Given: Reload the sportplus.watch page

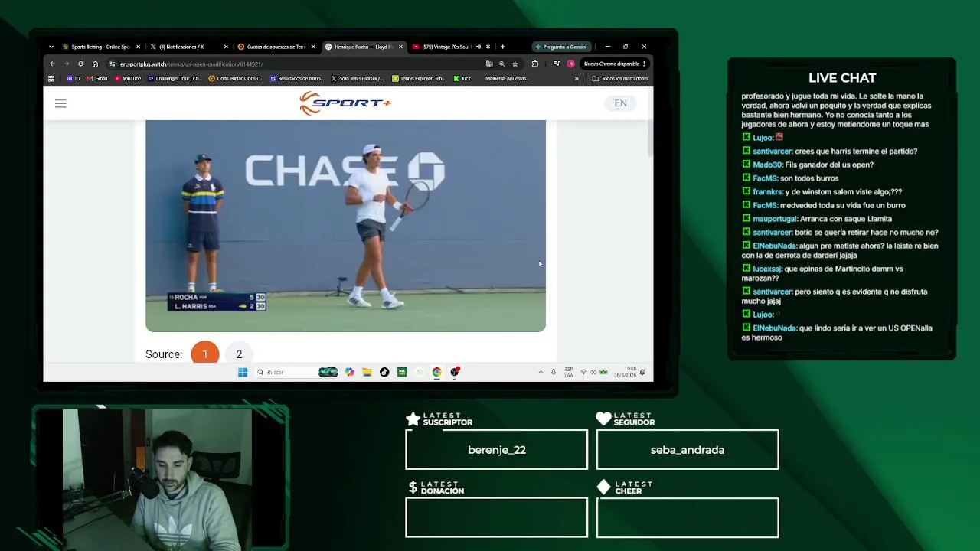Looking at the screenshot, I should coord(80,64).
